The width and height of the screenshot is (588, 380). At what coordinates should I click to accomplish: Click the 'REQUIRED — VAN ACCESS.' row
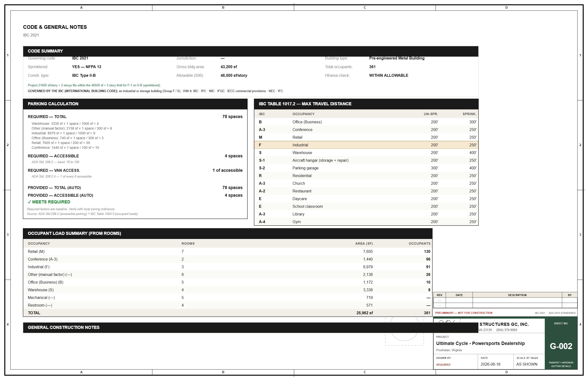135,170
